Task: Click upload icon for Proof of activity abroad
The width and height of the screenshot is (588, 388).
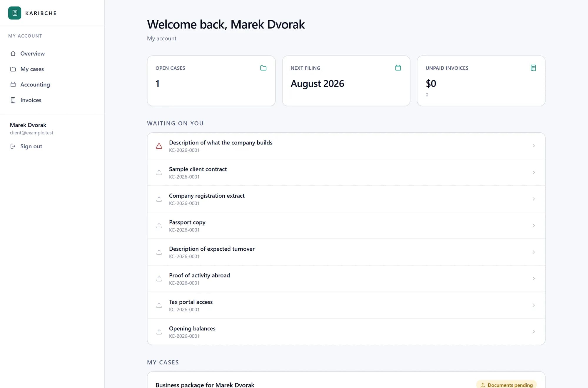Action: (159, 279)
